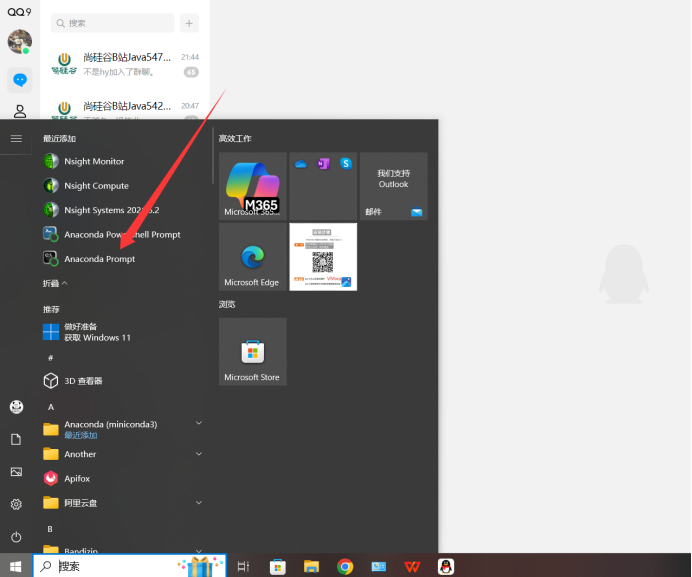Image resolution: width=692 pixels, height=577 pixels.
Task: Expand the Another folder chevron
Action: 199,454
